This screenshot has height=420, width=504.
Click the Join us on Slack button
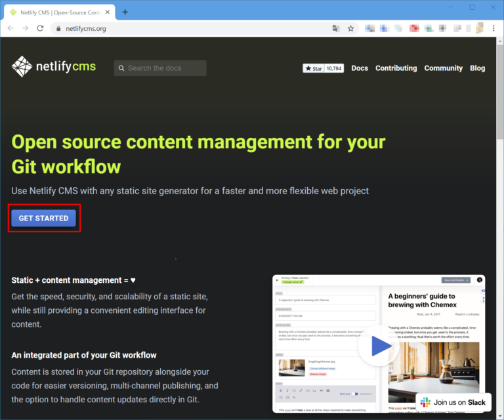click(x=453, y=402)
